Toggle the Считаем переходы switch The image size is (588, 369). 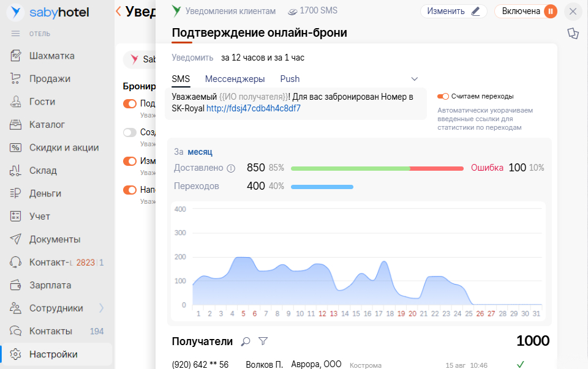(x=443, y=97)
